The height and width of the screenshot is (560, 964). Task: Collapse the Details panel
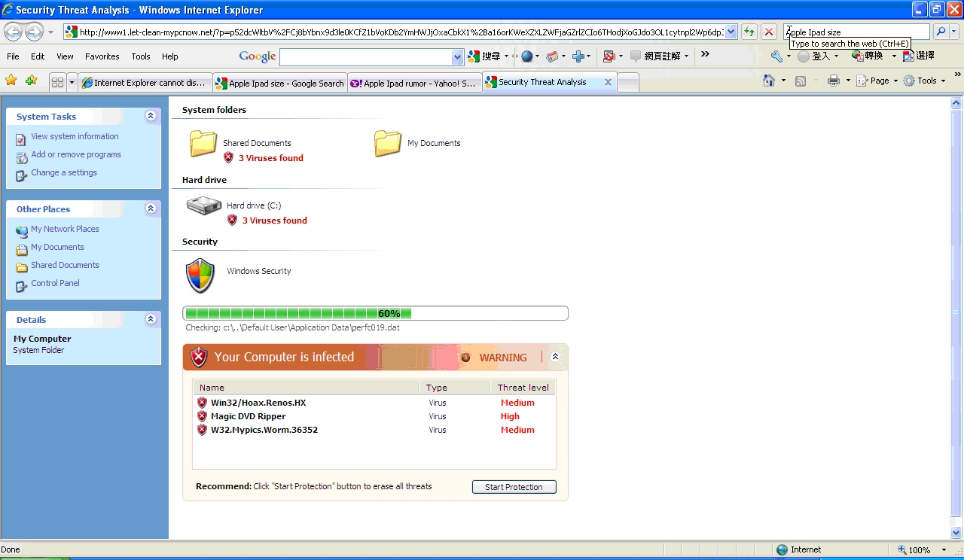151,319
